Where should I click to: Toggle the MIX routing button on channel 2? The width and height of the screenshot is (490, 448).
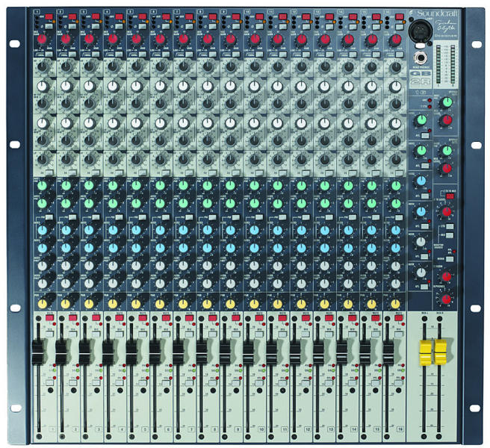pyautogui.click(x=72, y=334)
